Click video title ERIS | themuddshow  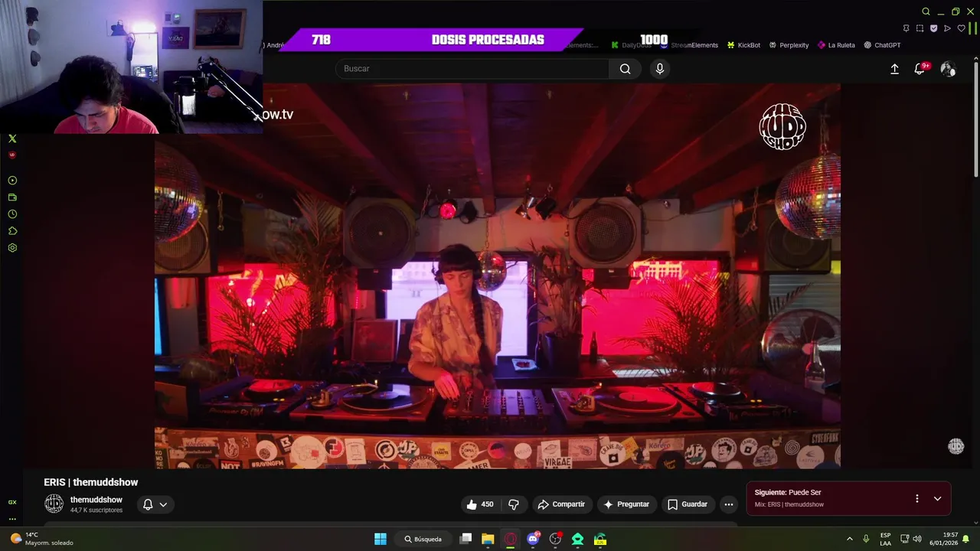click(91, 482)
